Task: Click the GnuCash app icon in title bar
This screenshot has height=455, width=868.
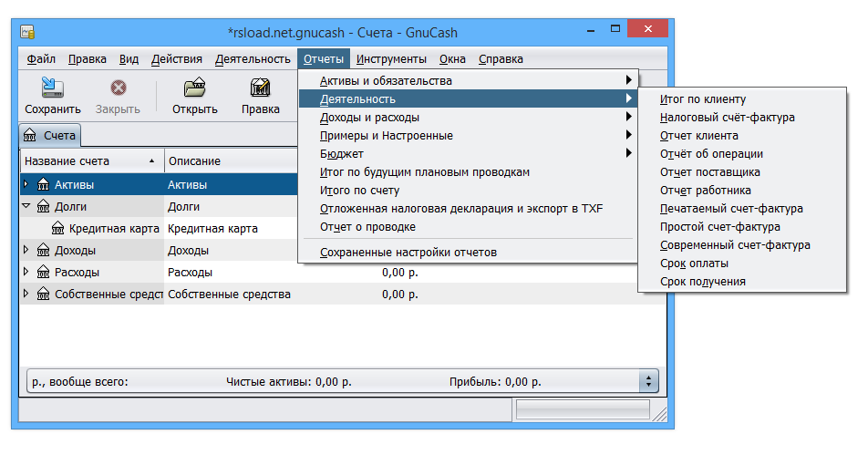Action: [x=27, y=32]
